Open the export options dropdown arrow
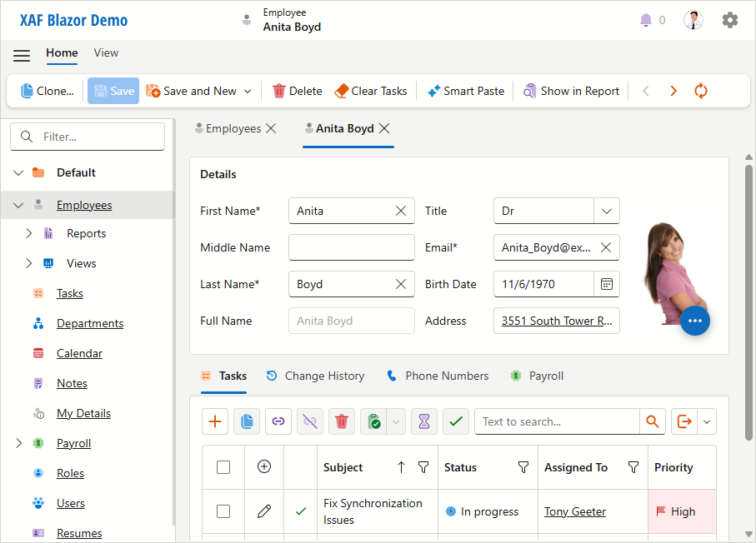This screenshot has width=756, height=543. tap(707, 421)
